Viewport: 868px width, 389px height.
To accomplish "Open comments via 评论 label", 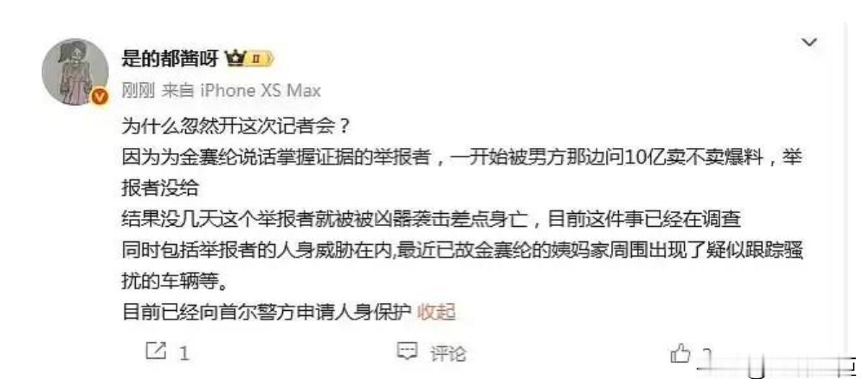I will point(447,352).
